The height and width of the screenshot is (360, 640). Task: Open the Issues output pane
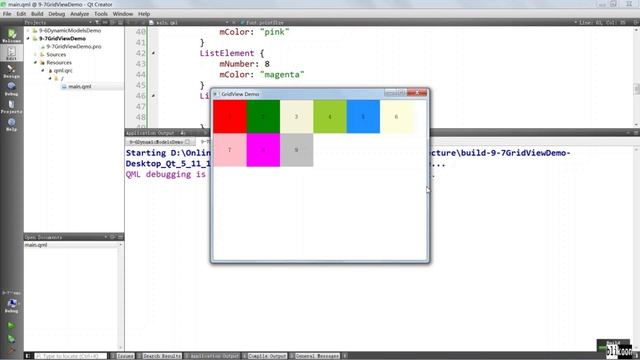(122, 356)
